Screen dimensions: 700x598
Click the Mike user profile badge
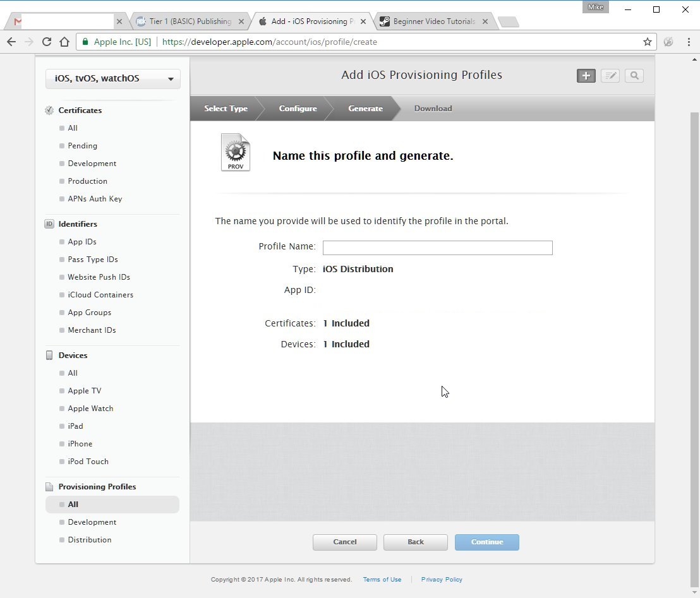coord(596,7)
